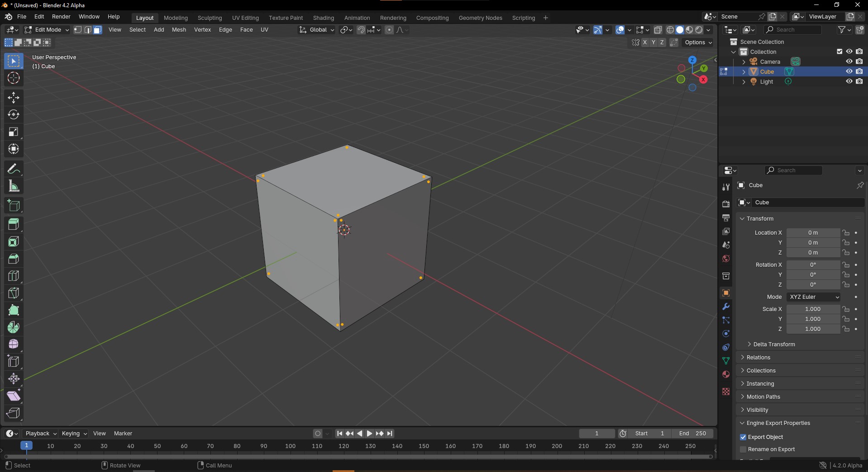Select the Cursor tool in left toolbar

(x=14, y=78)
